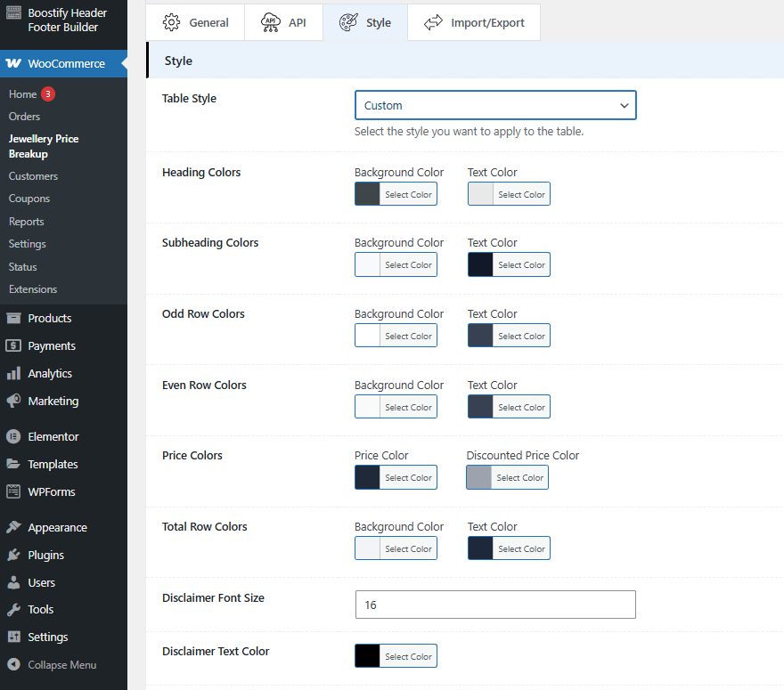Go to WooCommerce Coupons
Image resolution: width=784 pixels, height=690 pixels.
[29, 199]
